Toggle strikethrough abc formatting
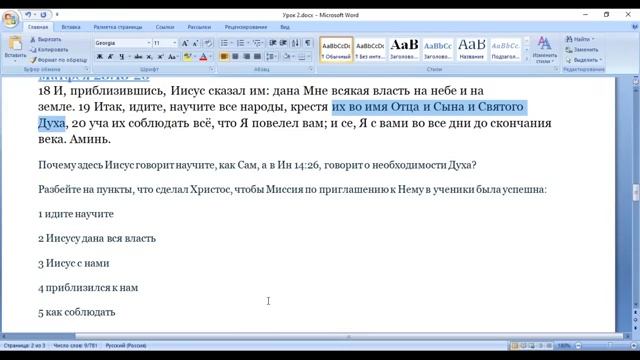 [x=138, y=57]
